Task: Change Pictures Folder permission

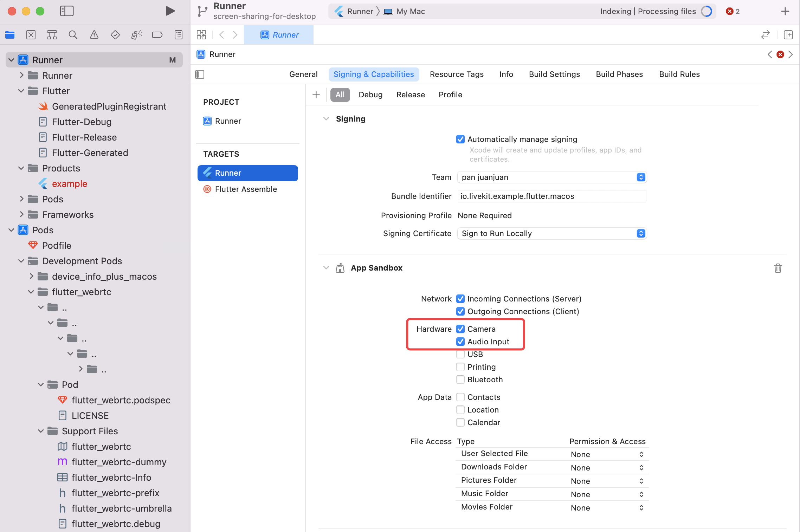Action: point(608,481)
